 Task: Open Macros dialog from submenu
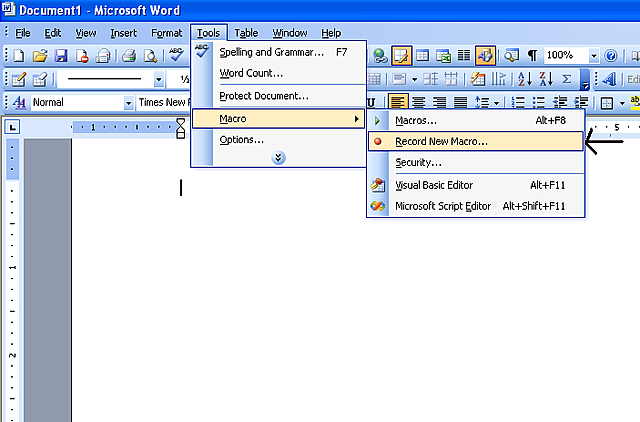[476, 120]
